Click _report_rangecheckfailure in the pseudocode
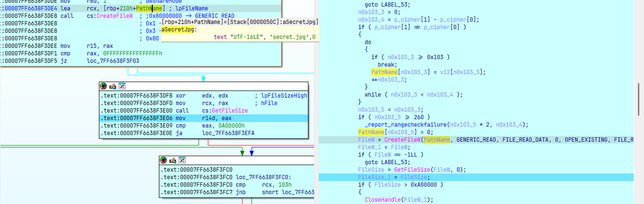Image resolution: width=644 pixels, height=204 pixels. pos(406,124)
